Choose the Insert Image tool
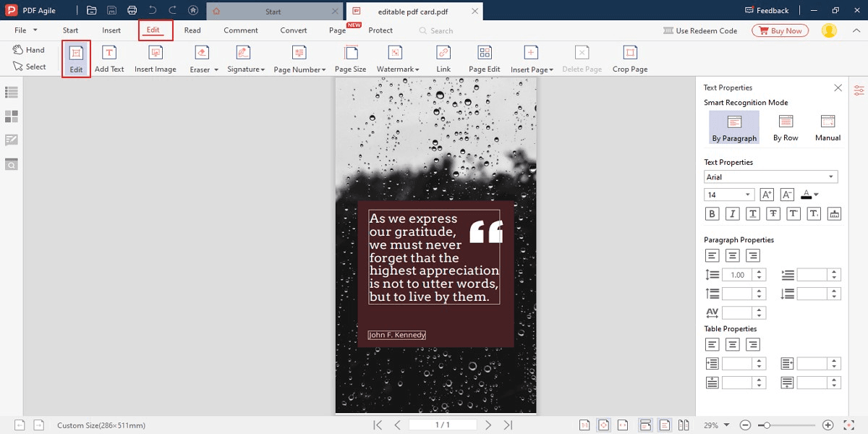 click(x=156, y=59)
